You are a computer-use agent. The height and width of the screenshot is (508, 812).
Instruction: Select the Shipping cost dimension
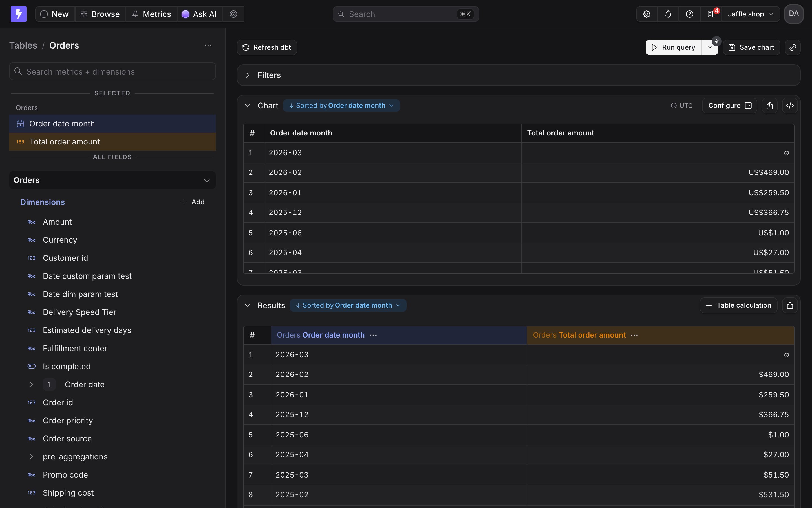pos(112,493)
